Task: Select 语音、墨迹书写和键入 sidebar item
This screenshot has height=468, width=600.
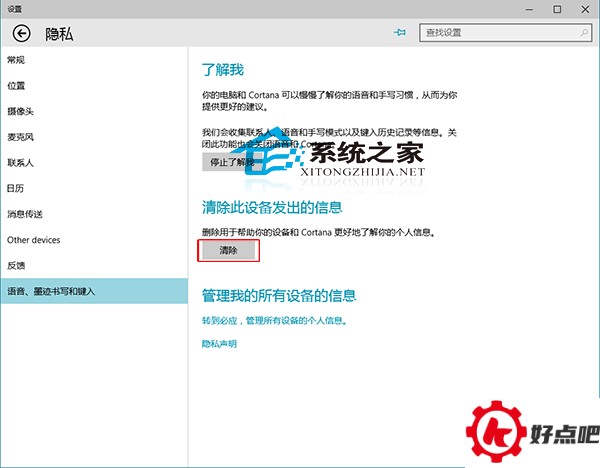Action: pos(94,291)
